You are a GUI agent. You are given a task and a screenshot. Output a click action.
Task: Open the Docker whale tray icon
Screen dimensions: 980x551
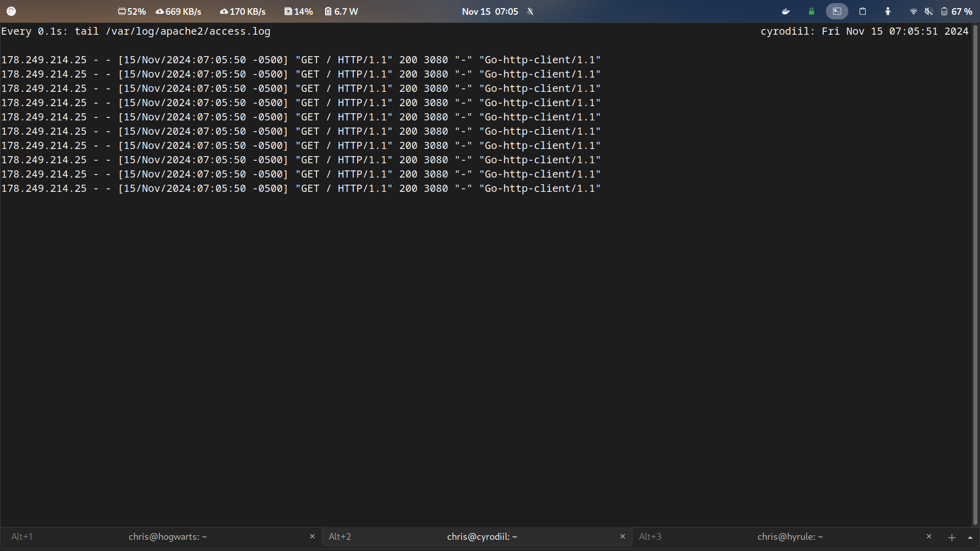click(x=786, y=11)
